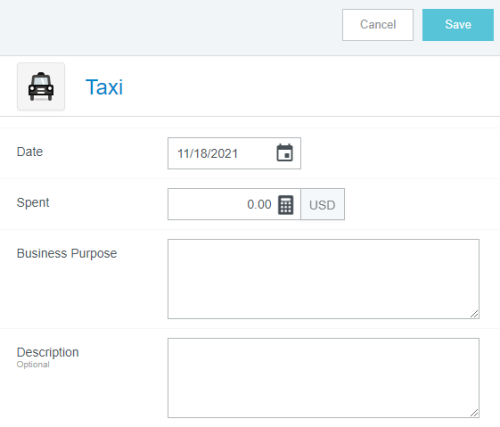The height and width of the screenshot is (427, 500).
Task: Open the calendar date picker icon
Action: pyautogui.click(x=285, y=153)
